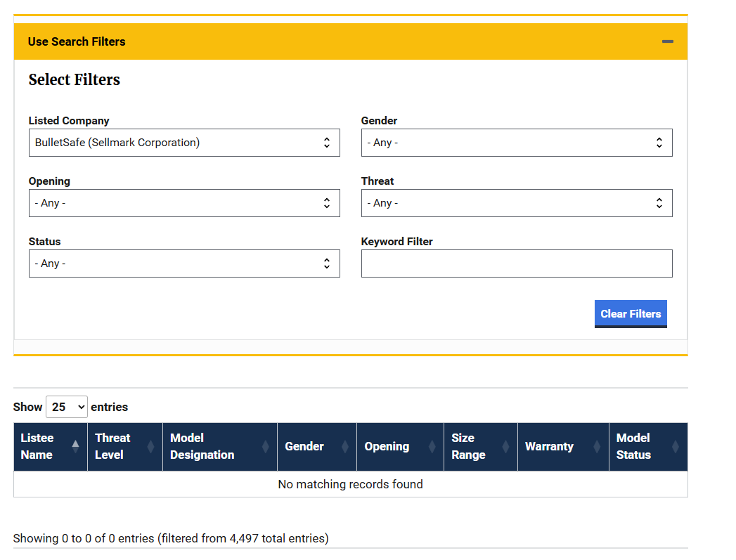The height and width of the screenshot is (560, 736).
Task: Collapse the Use Search Filters panel minus icon
Action: coord(668,41)
